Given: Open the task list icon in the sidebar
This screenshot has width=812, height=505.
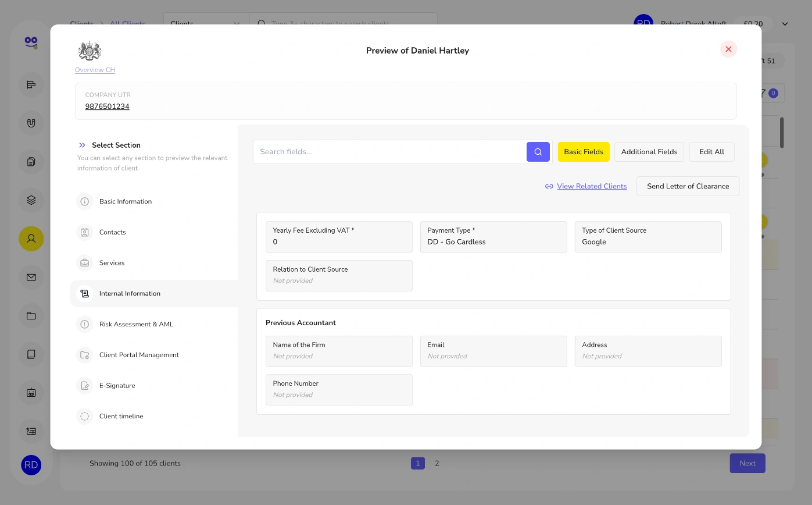Looking at the screenshot, I should pyautogui.click(x=31, y=431).
